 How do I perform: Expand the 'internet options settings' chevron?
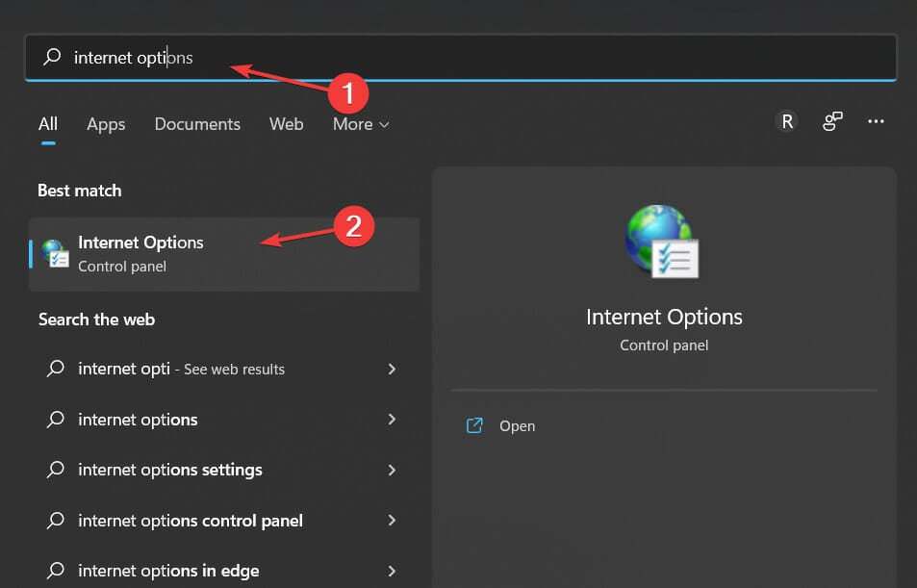point(392,470)
